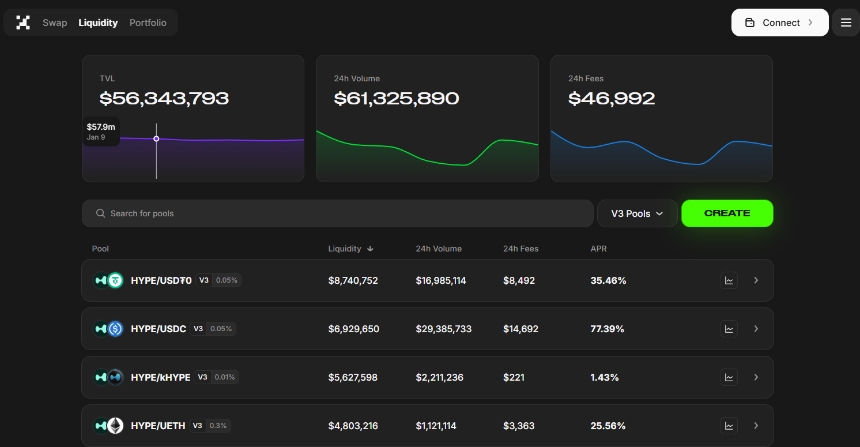The image size is (860, 447).
Task: Show chart icon for HYPE/USDC pool
Action: 729,329
